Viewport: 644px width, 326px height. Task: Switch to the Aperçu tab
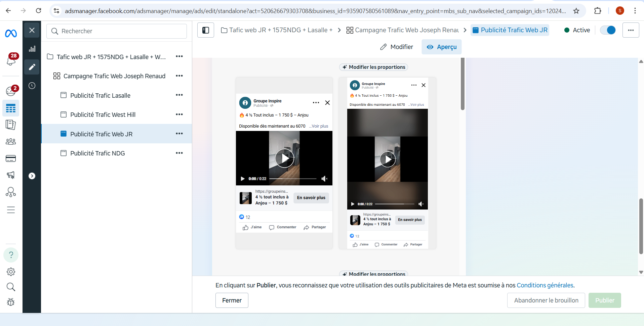[x=442, y=47]
